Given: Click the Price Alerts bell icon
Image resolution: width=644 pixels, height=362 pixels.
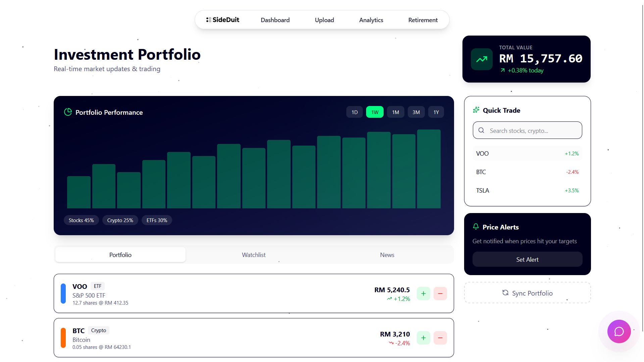Looking at the screenshot, I should pos(476,227).
